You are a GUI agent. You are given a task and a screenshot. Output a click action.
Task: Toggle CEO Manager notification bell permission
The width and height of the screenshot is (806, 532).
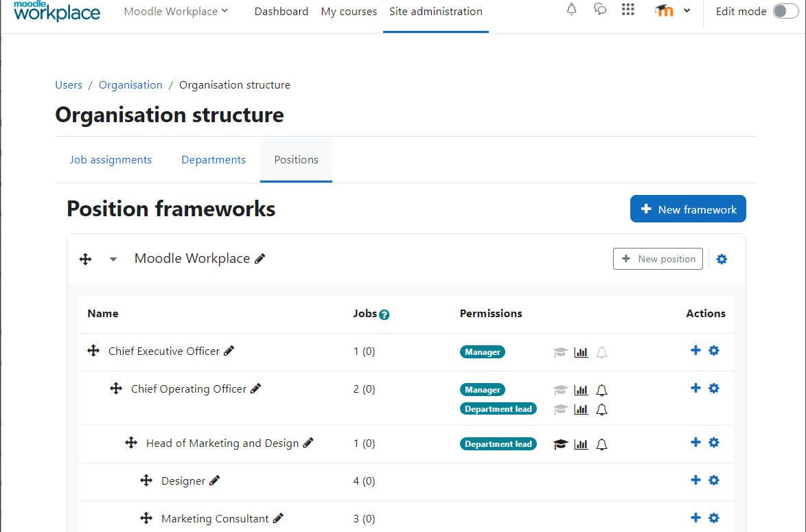[x=601, y=352]
